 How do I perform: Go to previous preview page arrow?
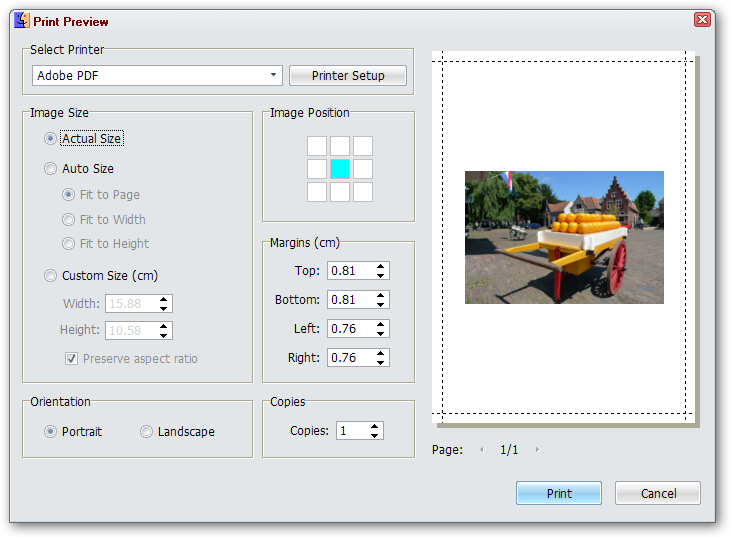click(x=482, y=449)
